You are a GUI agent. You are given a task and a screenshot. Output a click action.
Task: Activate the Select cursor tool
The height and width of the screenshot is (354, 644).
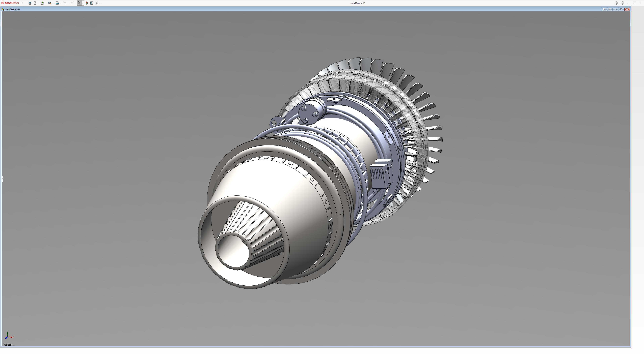pyautogui.click(x=79, y=3)
